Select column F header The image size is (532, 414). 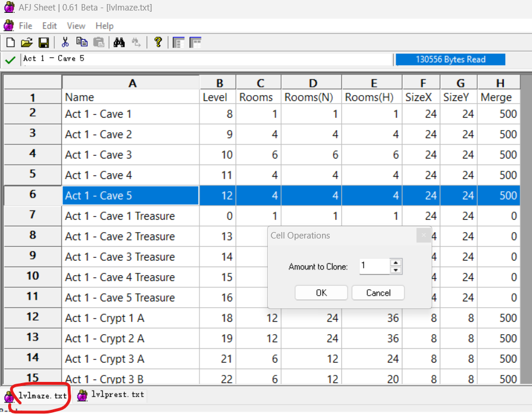422,83
